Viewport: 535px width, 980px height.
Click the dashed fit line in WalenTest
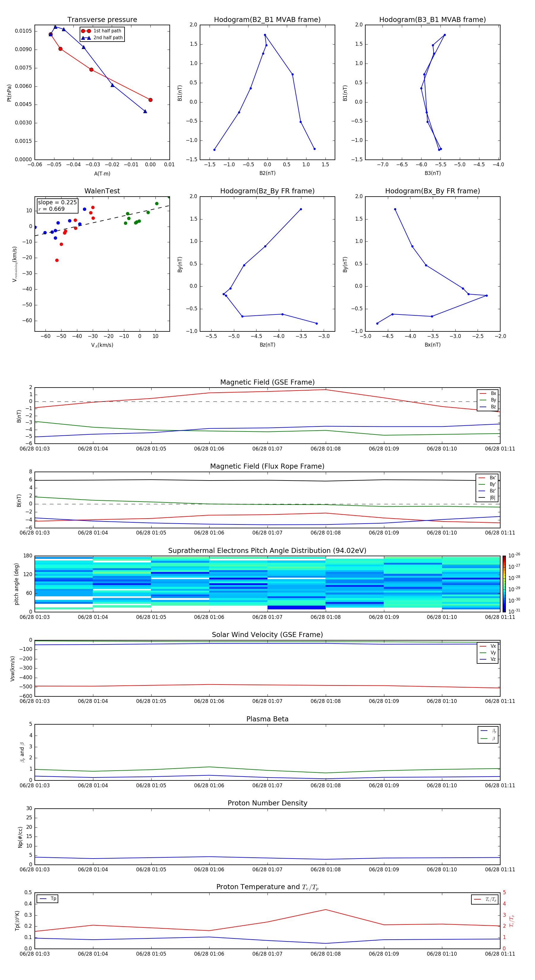coord(102,221)
